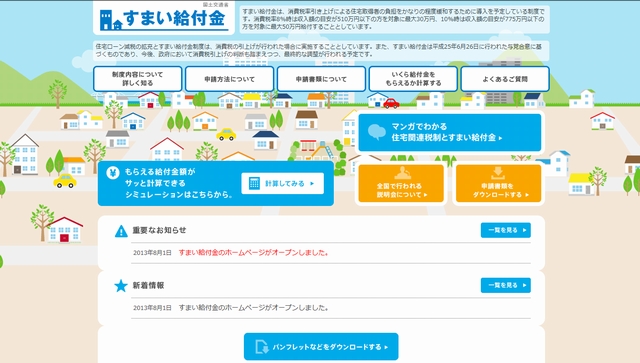Click 2013年8月1日 date in 重要なお知らせ
640x363 pixels.
[x=152, y=253]
